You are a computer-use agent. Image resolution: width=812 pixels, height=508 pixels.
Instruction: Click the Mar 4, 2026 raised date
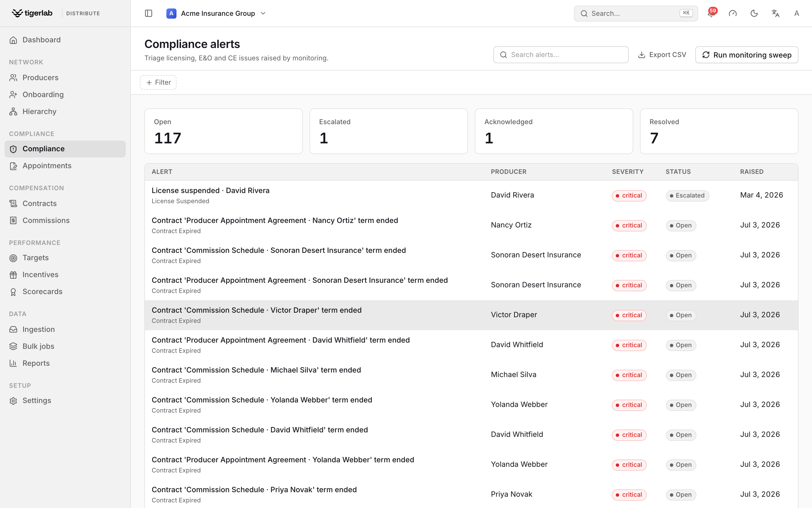[761, 195]
